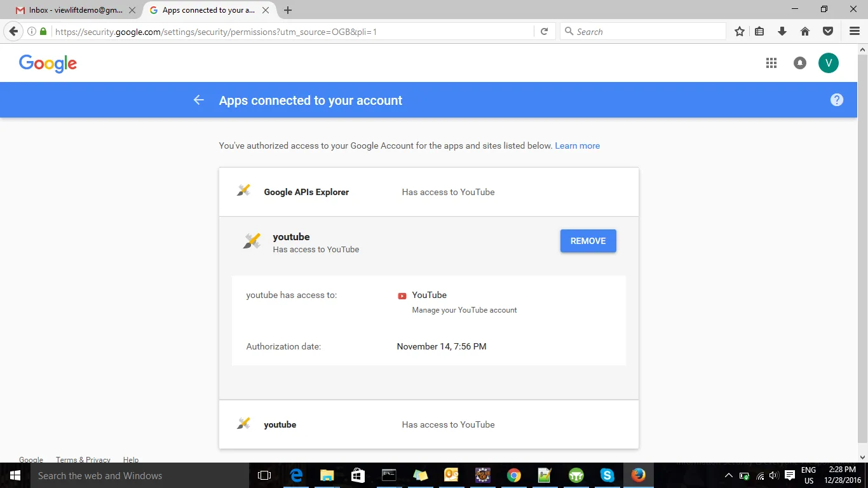Click the green secure connection padlock

pyautogui.click(x=43, y=31)
